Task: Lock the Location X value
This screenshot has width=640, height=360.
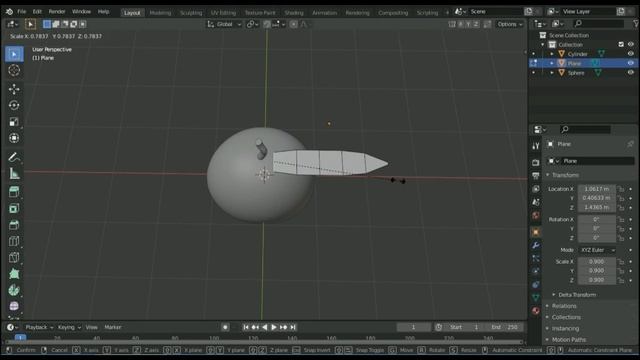Action: click(x=621, y=189)
